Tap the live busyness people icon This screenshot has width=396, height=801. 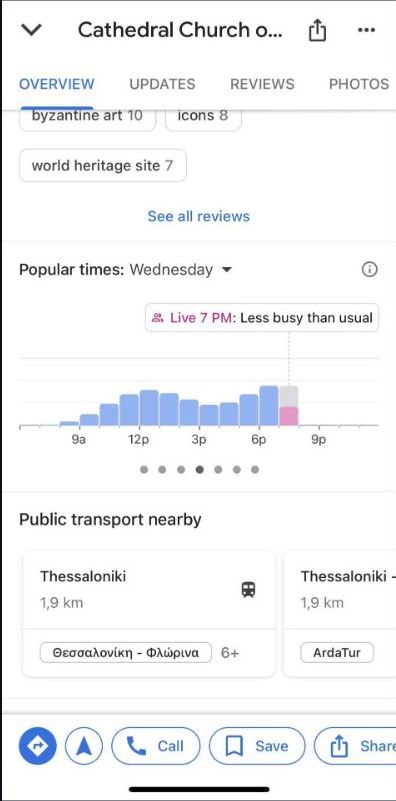point(157,318)
